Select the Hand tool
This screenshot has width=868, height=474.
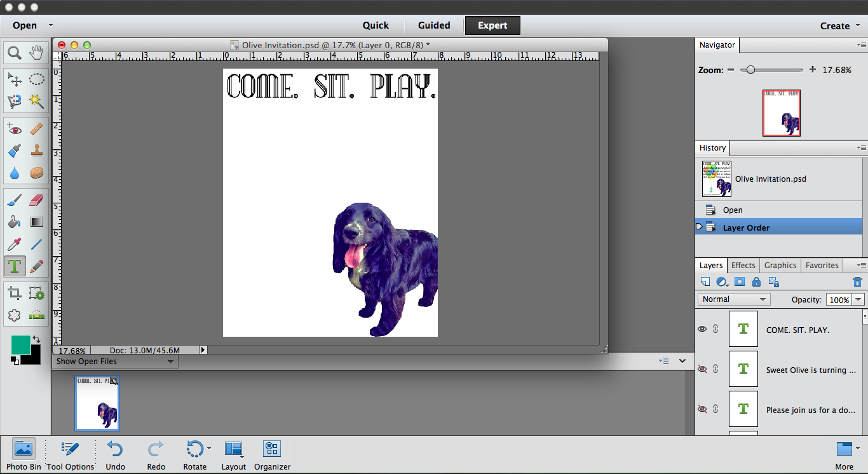click(37, 52)
